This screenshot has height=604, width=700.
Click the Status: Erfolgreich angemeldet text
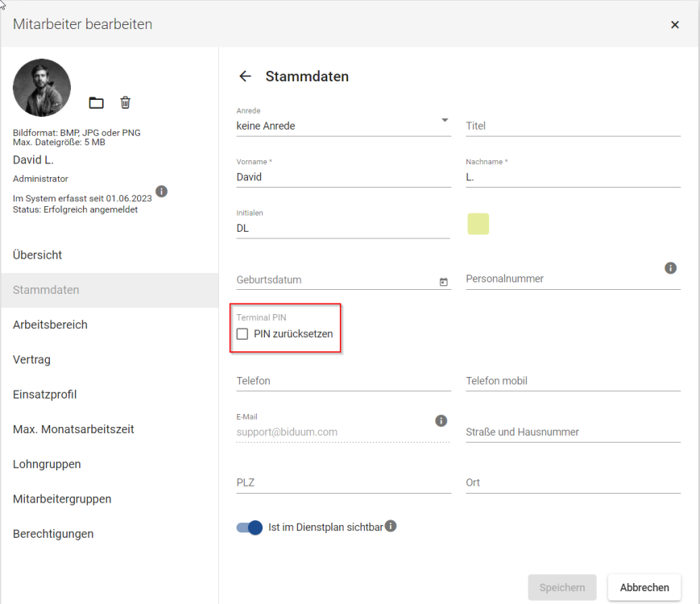[x=75, y=209]
